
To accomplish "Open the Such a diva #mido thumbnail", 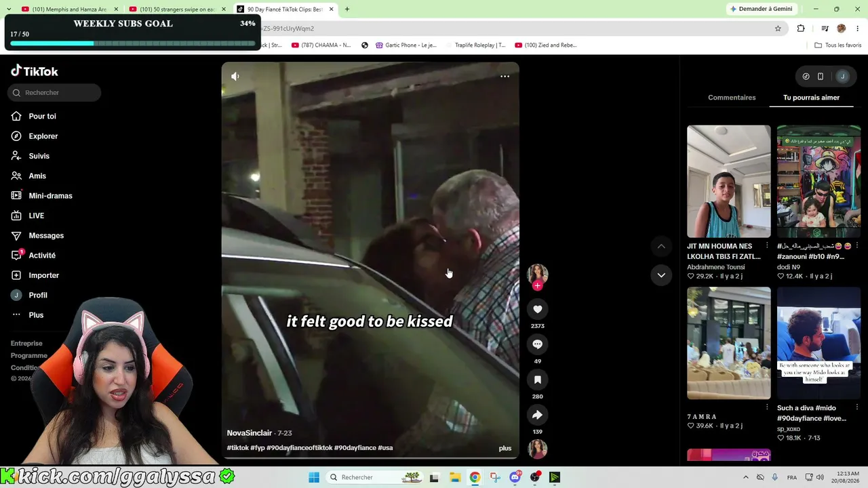I will (x=818, y=344).
